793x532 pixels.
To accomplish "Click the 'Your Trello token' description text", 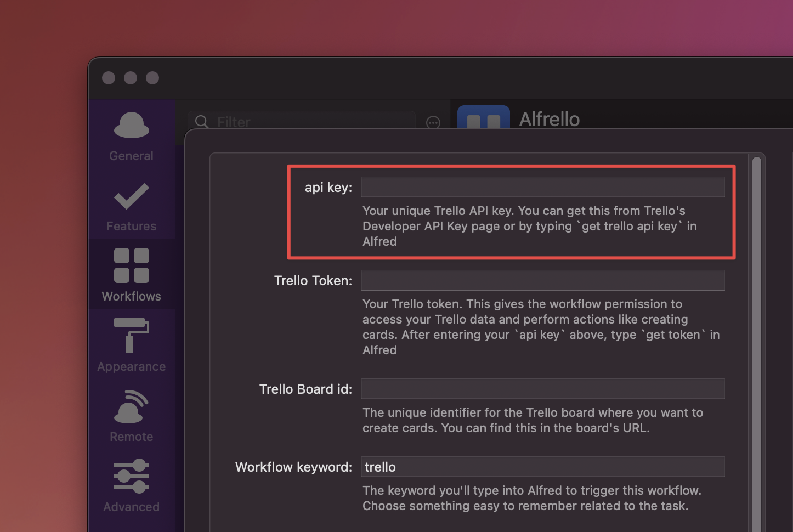I will [541, 327].
